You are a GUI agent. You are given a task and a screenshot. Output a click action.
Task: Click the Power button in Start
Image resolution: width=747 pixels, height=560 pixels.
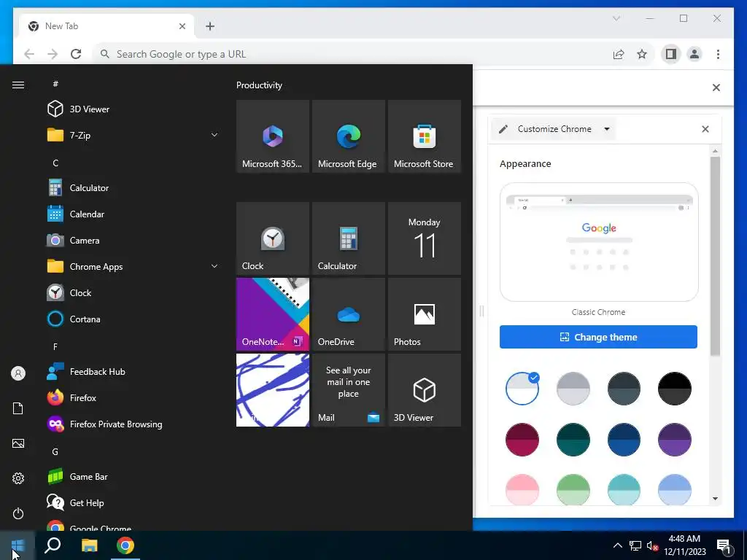coord(18,513)
